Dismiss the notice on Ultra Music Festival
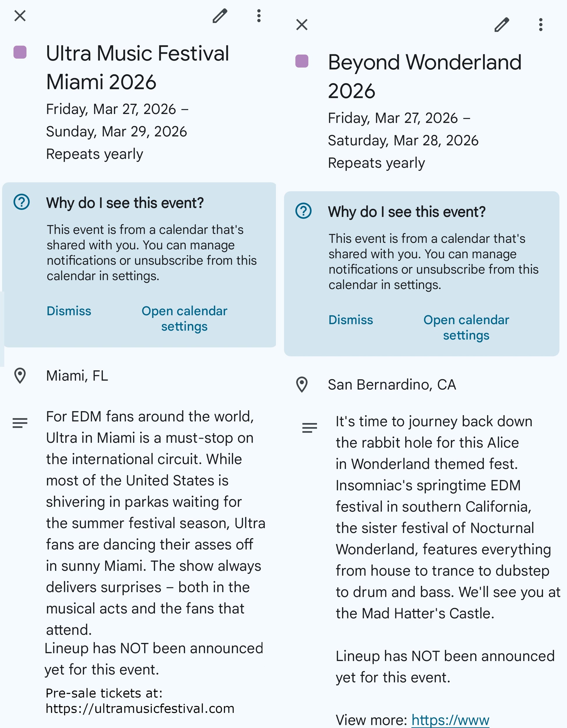Image resolution: width=567 pixels, height=728 pixels. pos(69,311)
